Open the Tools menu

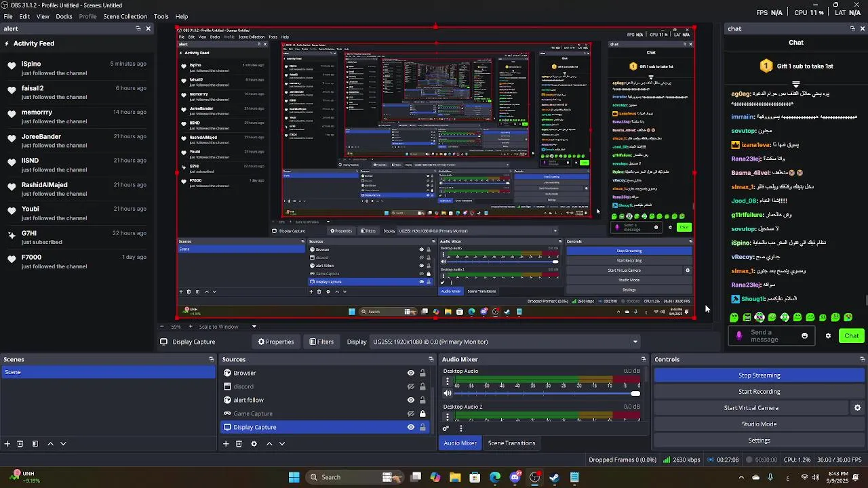(x=161, y=16)
